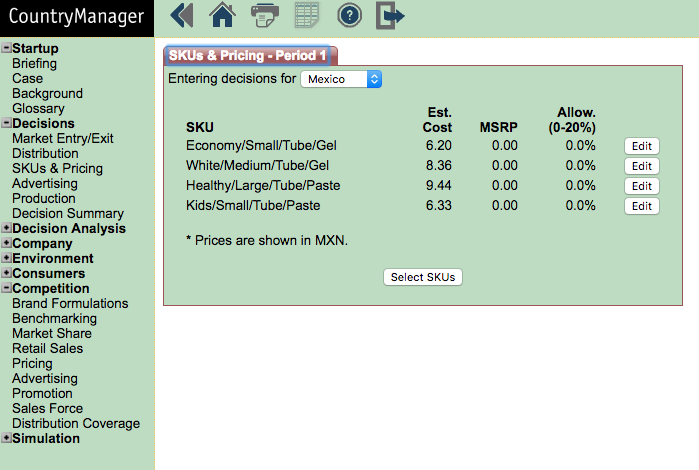
Task: Click the CountryManager logo
Action: click(x=77, y=16)
